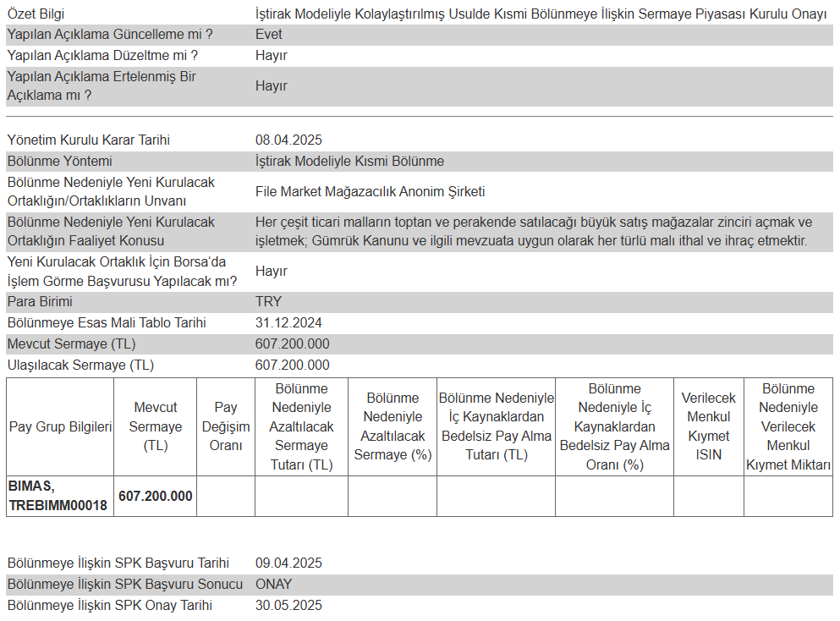Click the 'Özet Bilgi' row label

point(36,14)
